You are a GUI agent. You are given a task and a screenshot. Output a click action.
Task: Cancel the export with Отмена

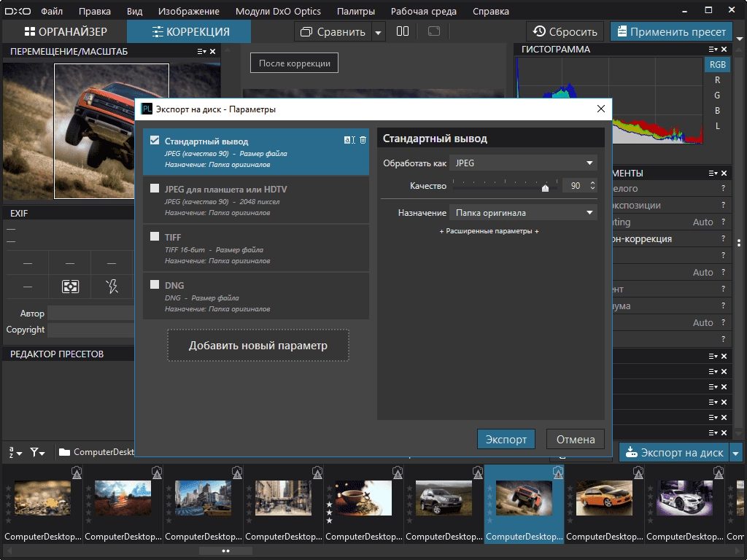(576, 439)
